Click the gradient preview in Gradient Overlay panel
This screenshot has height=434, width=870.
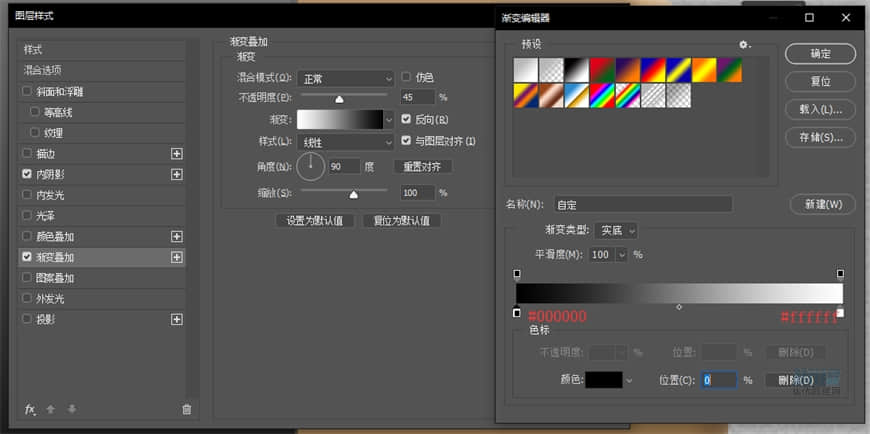pos(340,119)
